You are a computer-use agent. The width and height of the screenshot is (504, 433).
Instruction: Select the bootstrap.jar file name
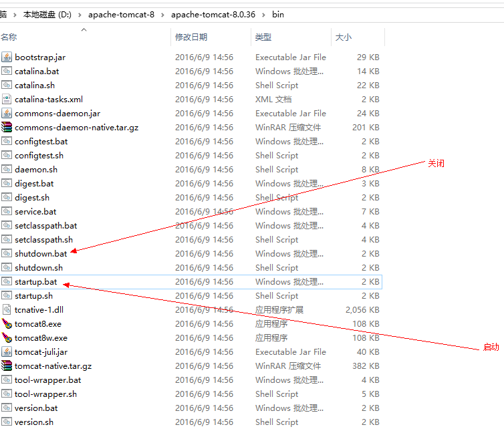[x=40, y=57]
